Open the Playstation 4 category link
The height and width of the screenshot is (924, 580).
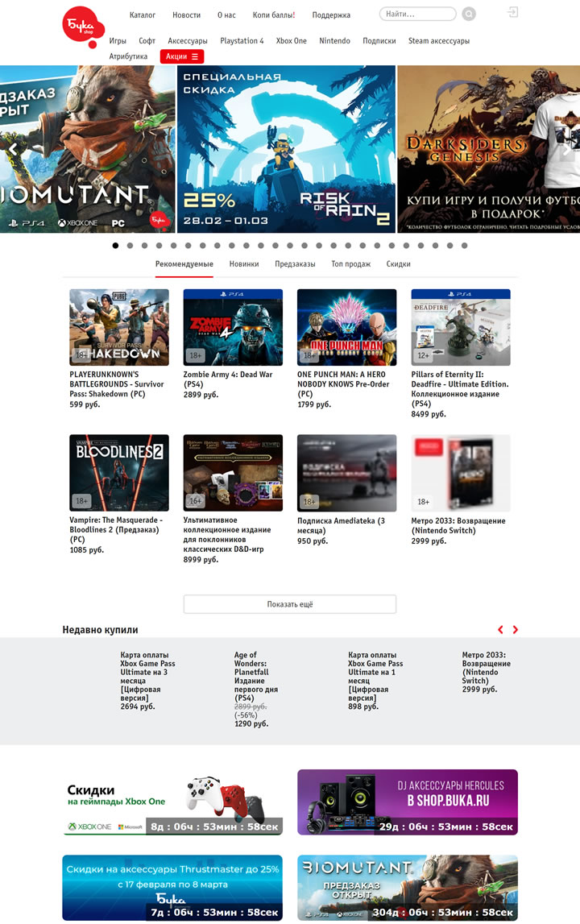click(x=242, y=40)
